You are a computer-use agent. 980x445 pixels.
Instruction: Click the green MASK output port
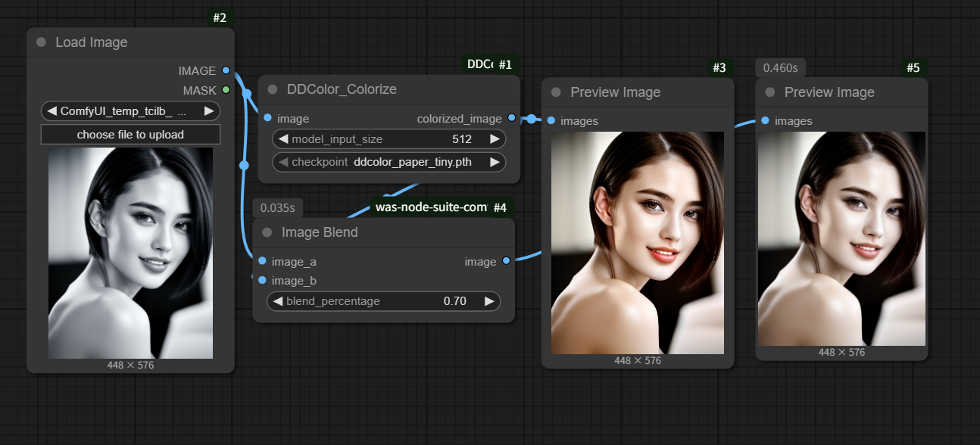[226, 90]
